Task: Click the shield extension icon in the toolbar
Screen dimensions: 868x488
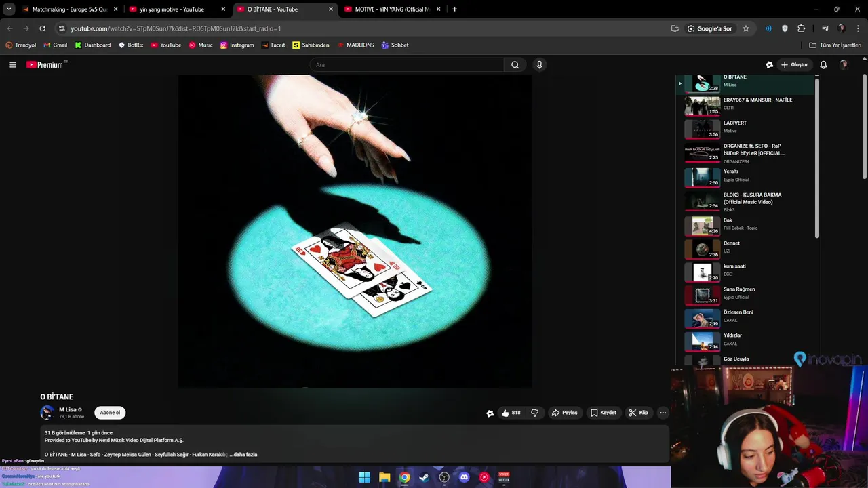Action: point(785,28)
